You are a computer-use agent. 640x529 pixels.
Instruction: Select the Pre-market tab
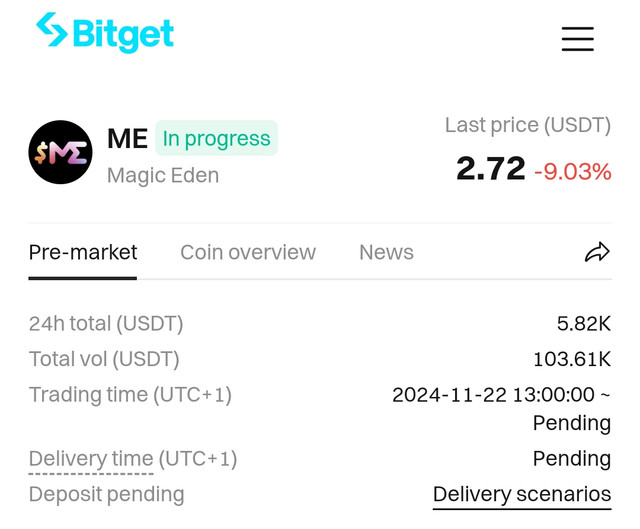pyautogui.click(x=83, y=252)
